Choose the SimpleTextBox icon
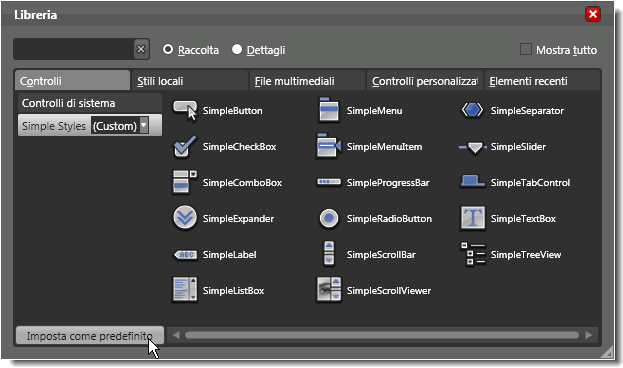This screenshot has width=623, height=368. (x=473, y=218)
